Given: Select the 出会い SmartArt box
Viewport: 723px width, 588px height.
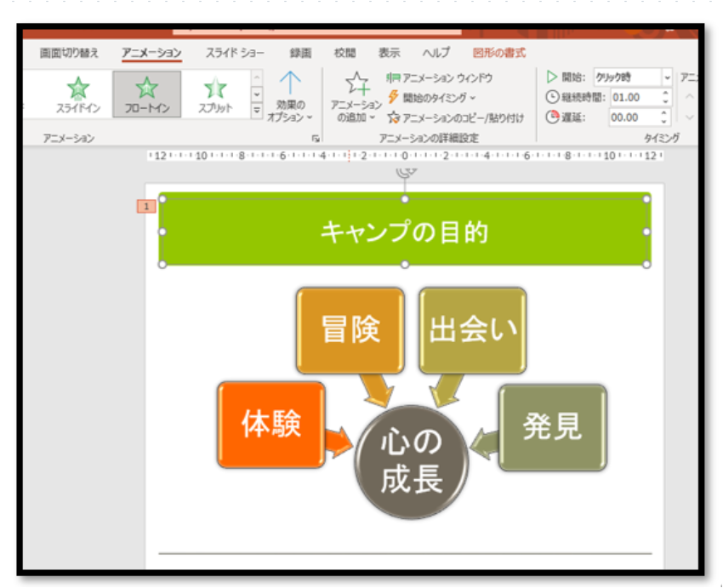Looking at the screenshot, I should click(473, 330).
